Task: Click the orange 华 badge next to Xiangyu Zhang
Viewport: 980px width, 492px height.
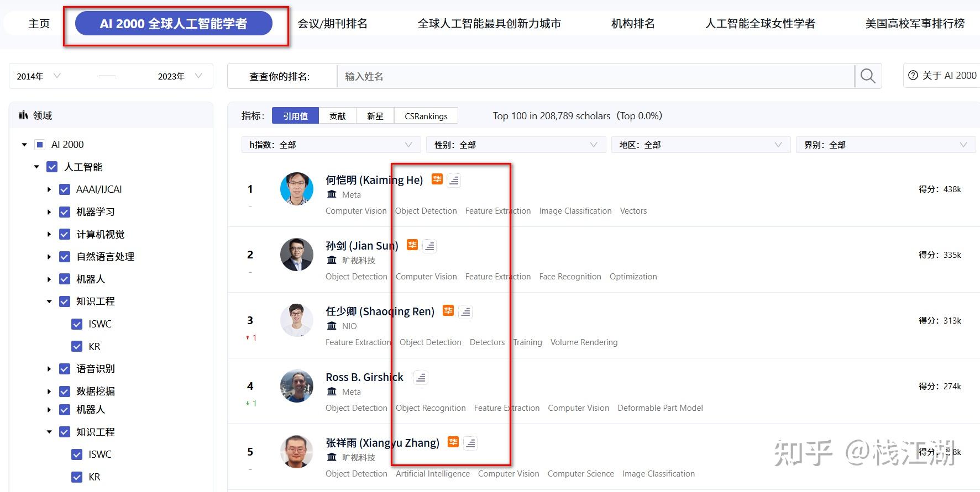Action: pos(453,442)
